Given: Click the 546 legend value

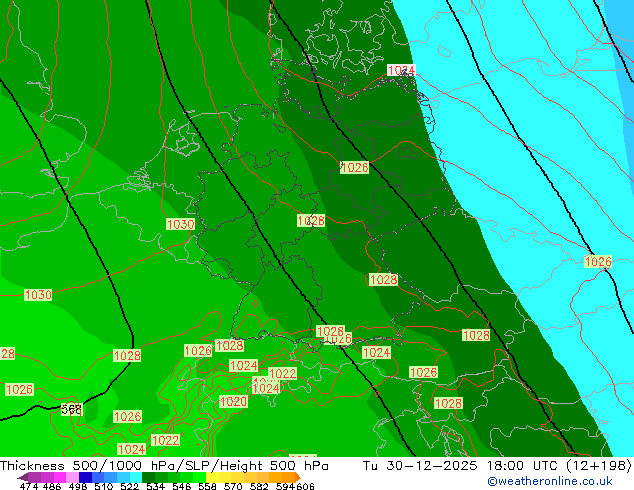Looking at the screenshot, I should coord(182,486).
